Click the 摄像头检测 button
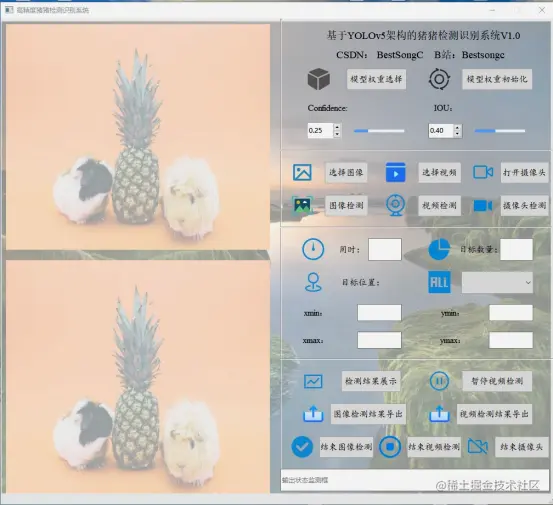554x506 pixels. [x=524, y=205]
